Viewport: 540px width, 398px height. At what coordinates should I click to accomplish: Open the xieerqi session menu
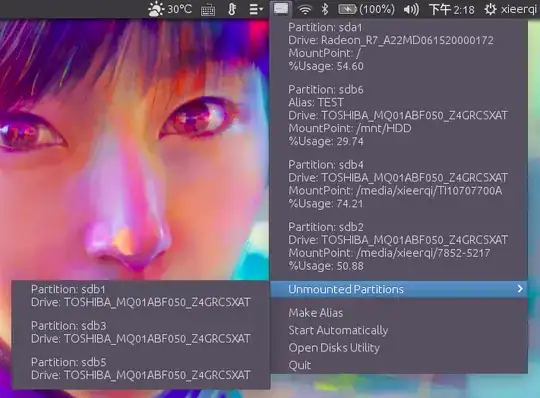click(x=510, y=9)
